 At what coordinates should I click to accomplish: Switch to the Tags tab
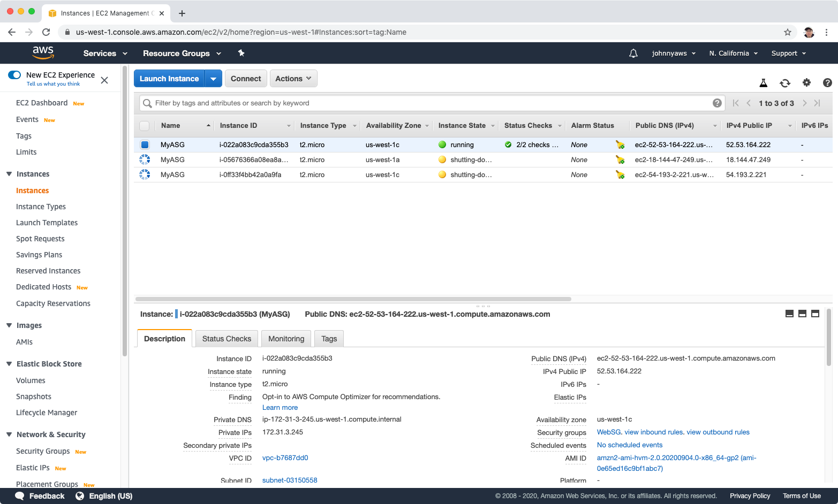point(329,339)
